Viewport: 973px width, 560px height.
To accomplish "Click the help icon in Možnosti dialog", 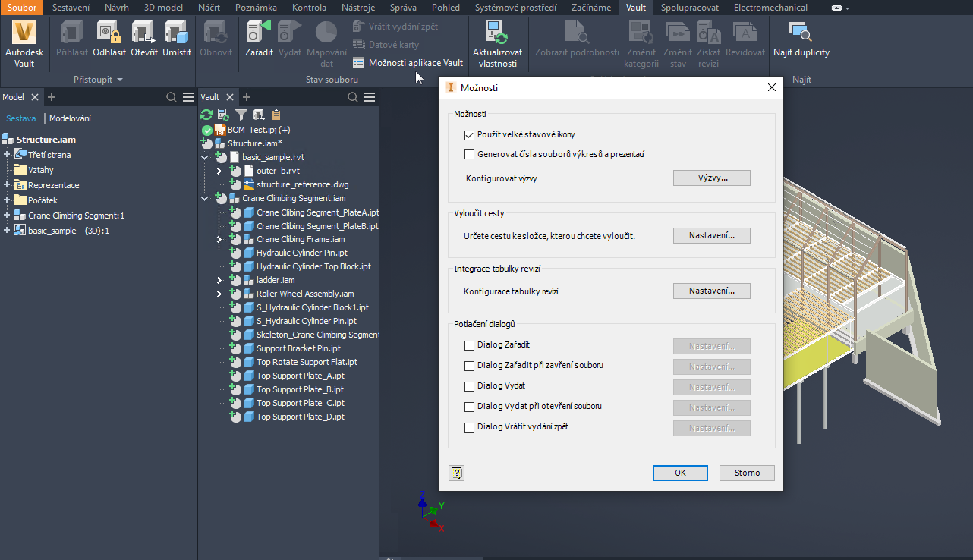I will [457, 473].
